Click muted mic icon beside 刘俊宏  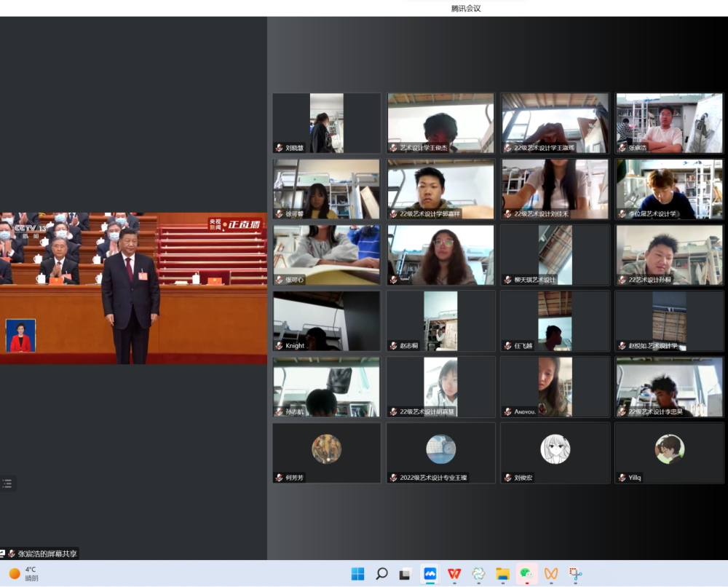click(x=508, y=478)
